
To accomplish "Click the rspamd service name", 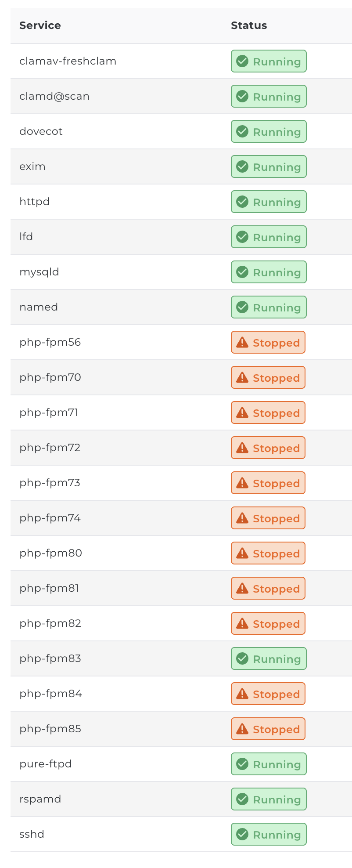I will click(40, 799).
